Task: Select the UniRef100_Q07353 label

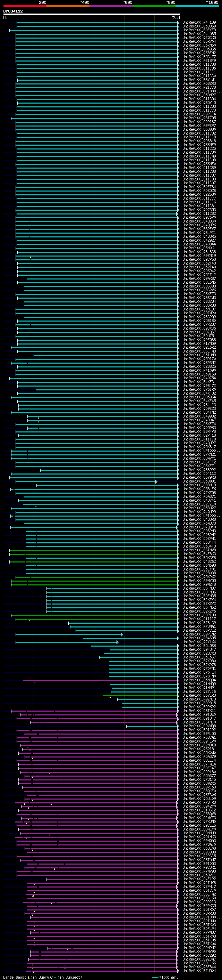Action: pos(199,210)
